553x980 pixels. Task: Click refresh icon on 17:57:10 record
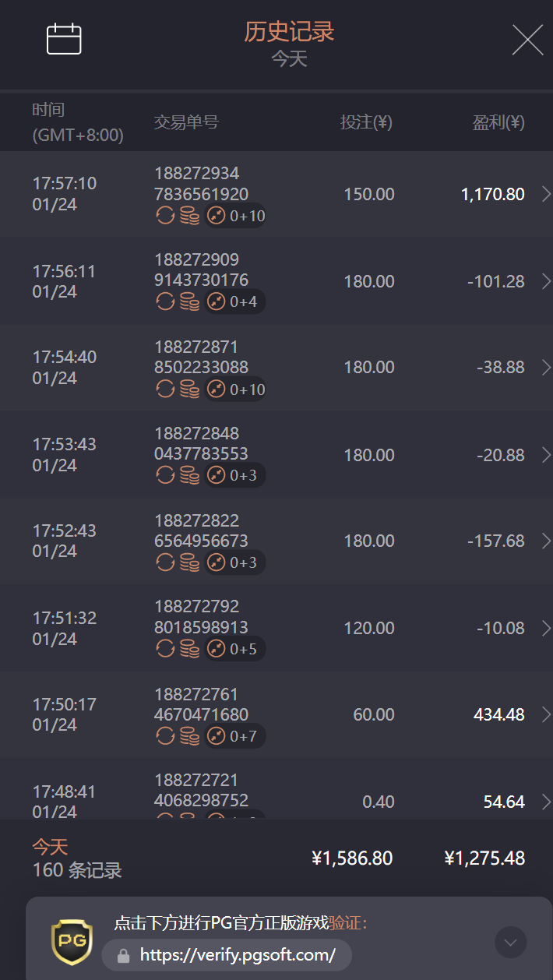(x=165, y=216)
